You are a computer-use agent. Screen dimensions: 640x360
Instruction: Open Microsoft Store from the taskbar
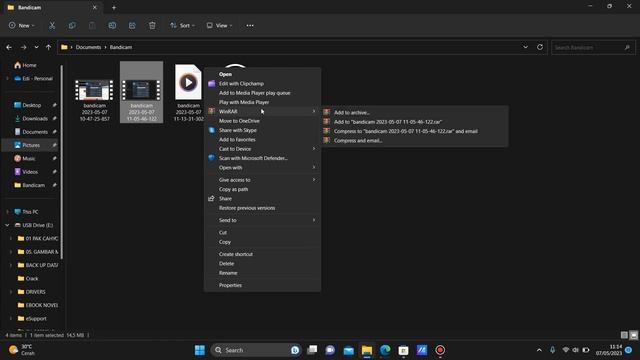tap(403, 350)
